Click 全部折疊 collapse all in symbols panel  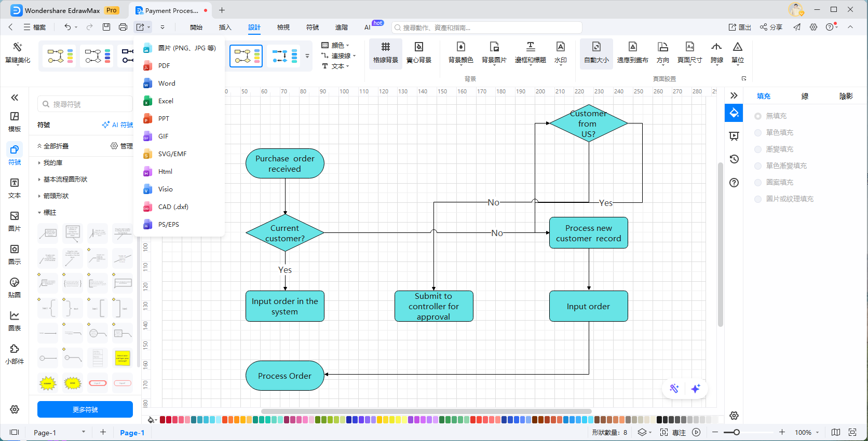click(53, 146)
